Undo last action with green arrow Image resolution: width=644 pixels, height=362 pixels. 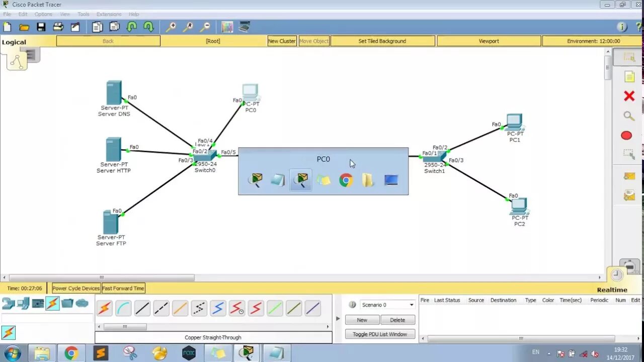(x=131, y=27)
